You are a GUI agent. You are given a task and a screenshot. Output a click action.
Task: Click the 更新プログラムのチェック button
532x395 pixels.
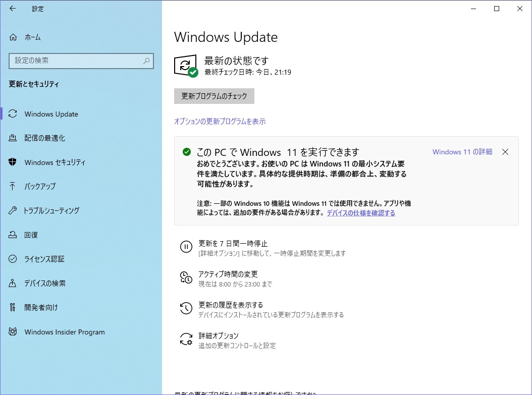point(214,96)
